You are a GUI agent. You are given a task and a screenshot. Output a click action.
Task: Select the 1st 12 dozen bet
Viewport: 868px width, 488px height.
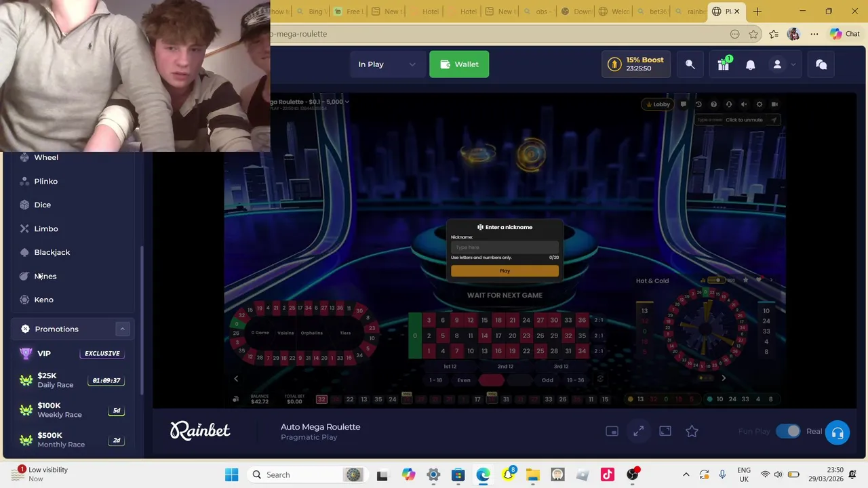point(450,367)
